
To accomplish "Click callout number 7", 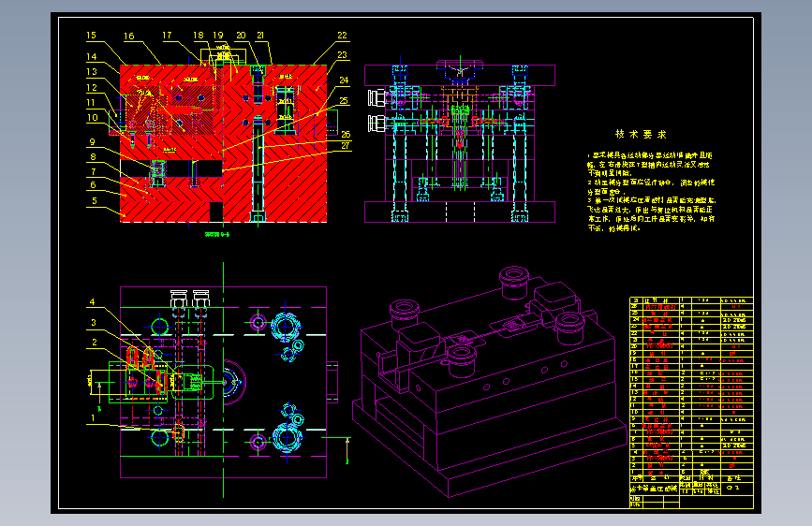I will 94,171.
